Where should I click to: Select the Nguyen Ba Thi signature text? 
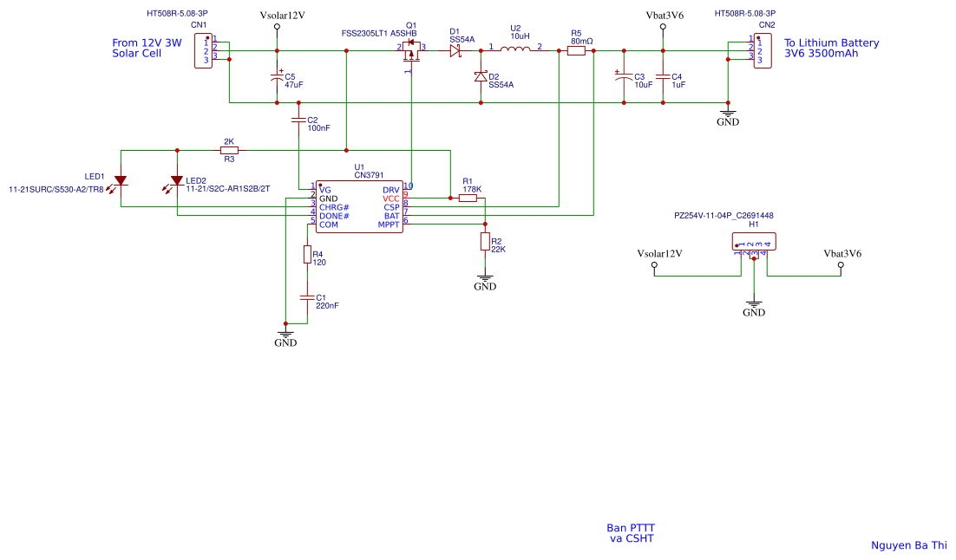(x=909, y=545)
